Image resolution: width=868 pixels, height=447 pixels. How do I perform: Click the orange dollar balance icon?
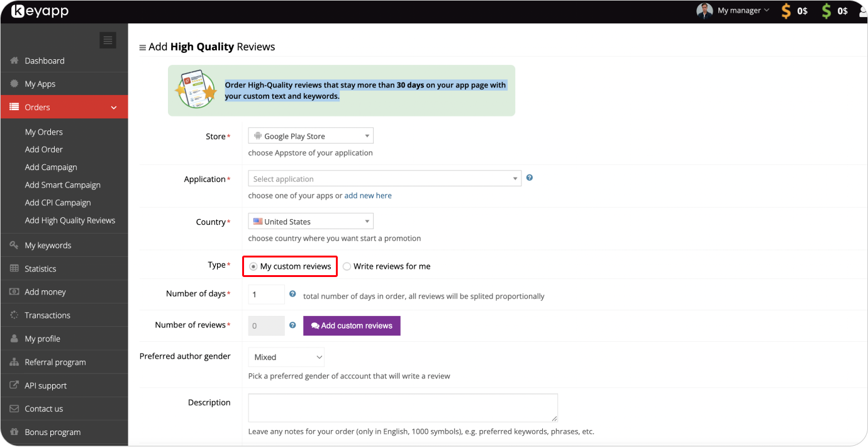786,11
